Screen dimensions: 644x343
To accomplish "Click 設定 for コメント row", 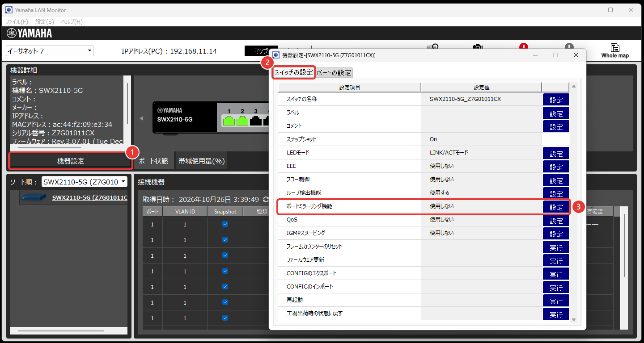I will click(556, 126).
